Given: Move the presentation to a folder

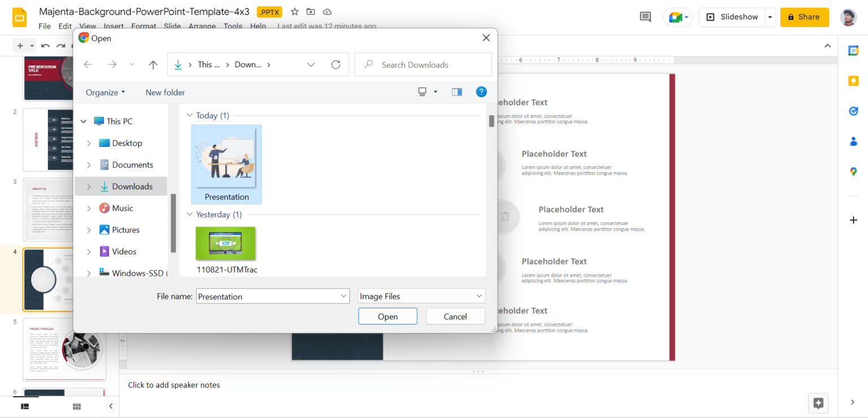Looking at the screenshot, I should (310, 11).
